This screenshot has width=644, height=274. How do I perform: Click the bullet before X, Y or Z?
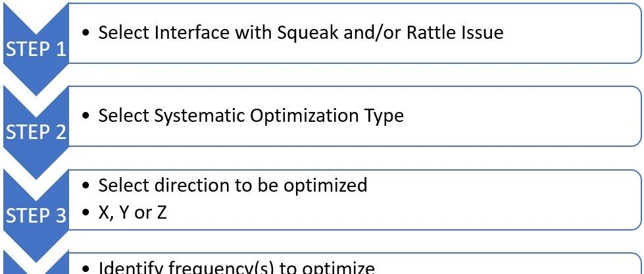pyautogui.click(x=86, y=213)
